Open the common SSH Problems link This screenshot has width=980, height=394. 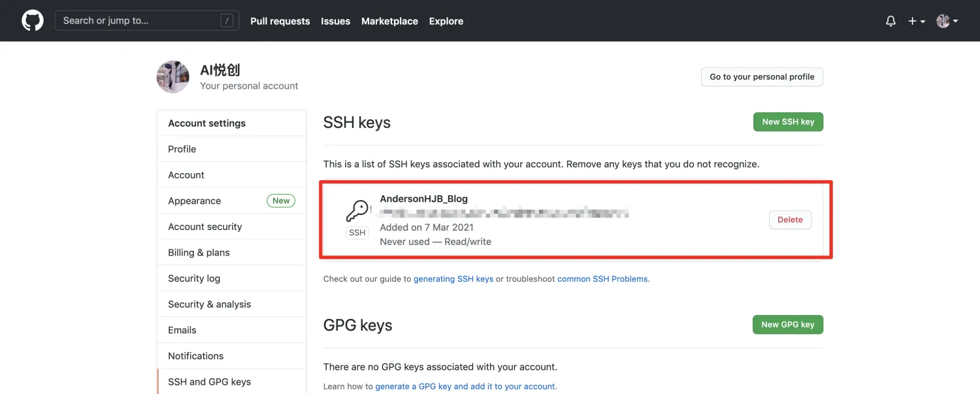tap(602, 279)
